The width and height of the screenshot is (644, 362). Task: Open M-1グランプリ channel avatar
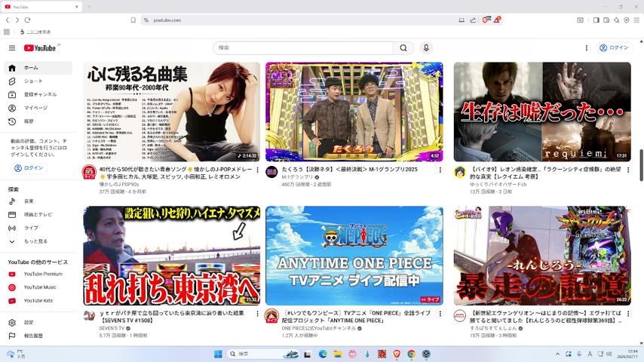[x=271, y=172]
